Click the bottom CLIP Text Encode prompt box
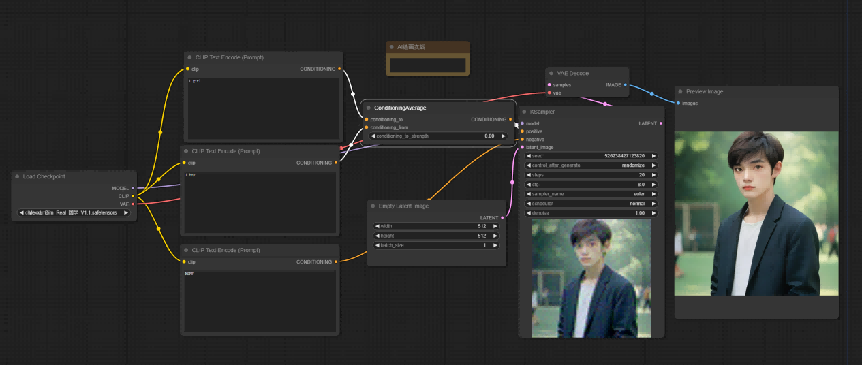 [x=260, y=301]
